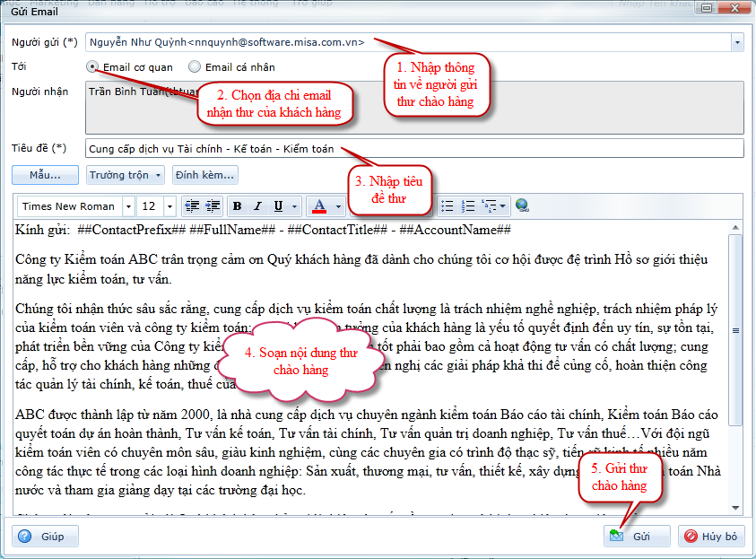Image resolution: width=756 pixels, height=559 pixels.
Task: Select the 'Email cơ quan' option
Action: pos(93,66)
